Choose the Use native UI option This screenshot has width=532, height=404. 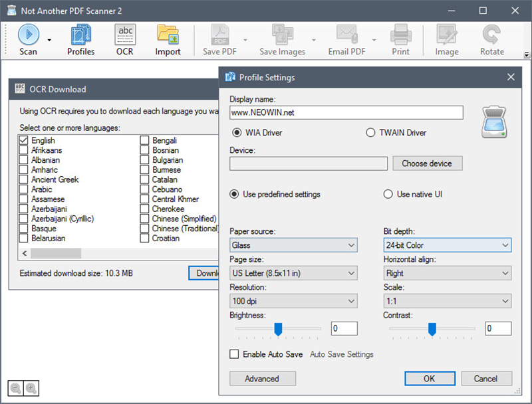[x=388, y=195]
